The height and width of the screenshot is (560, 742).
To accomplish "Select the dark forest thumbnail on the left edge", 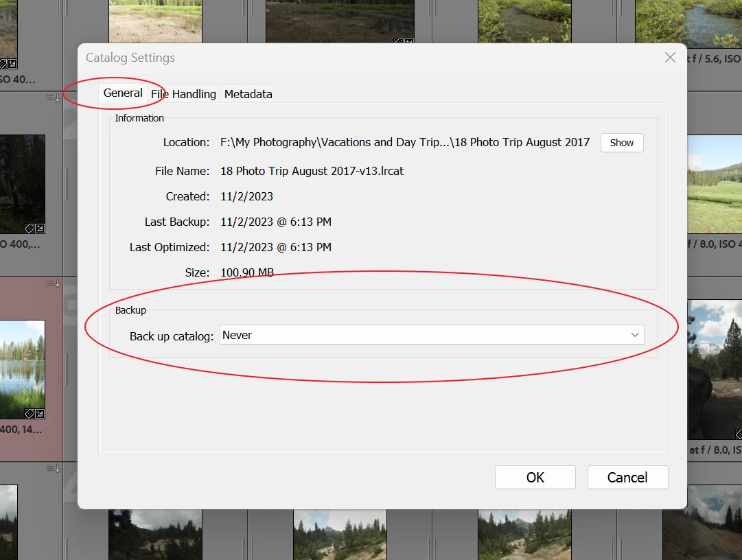I will 22,184.
